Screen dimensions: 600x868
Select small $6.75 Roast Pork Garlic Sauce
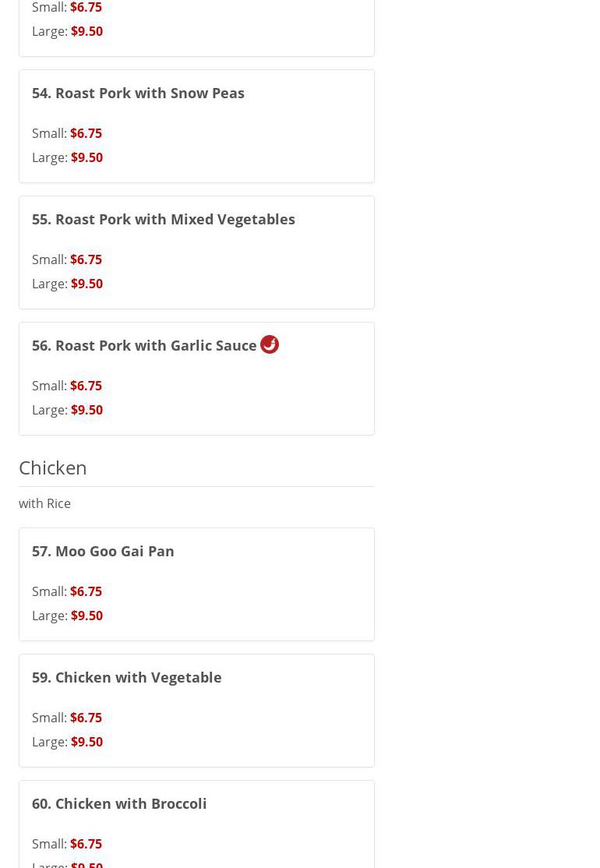pos(86,386)
